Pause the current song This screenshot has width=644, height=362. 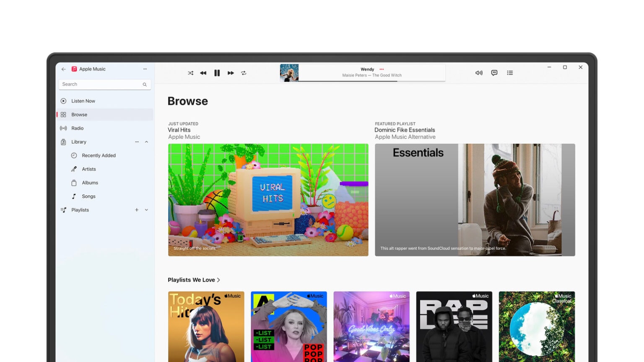click(217, 73)
